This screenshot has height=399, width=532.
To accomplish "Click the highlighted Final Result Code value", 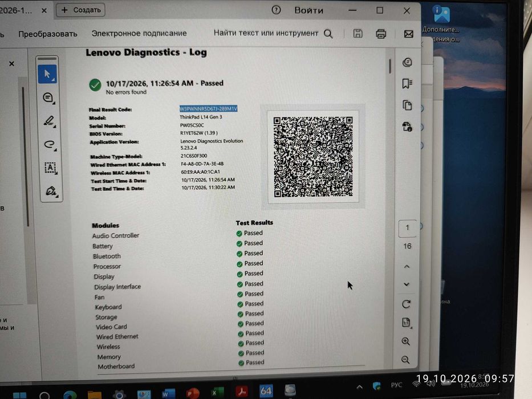I will coord(208,108).
